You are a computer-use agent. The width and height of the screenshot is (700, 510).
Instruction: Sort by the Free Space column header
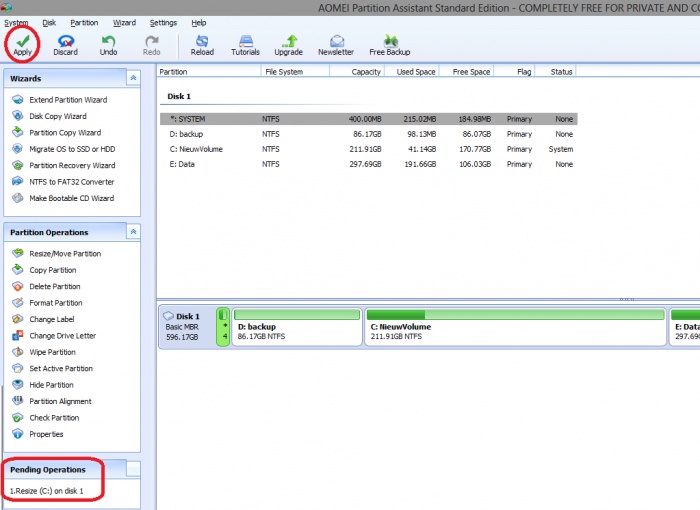point(471,72)
